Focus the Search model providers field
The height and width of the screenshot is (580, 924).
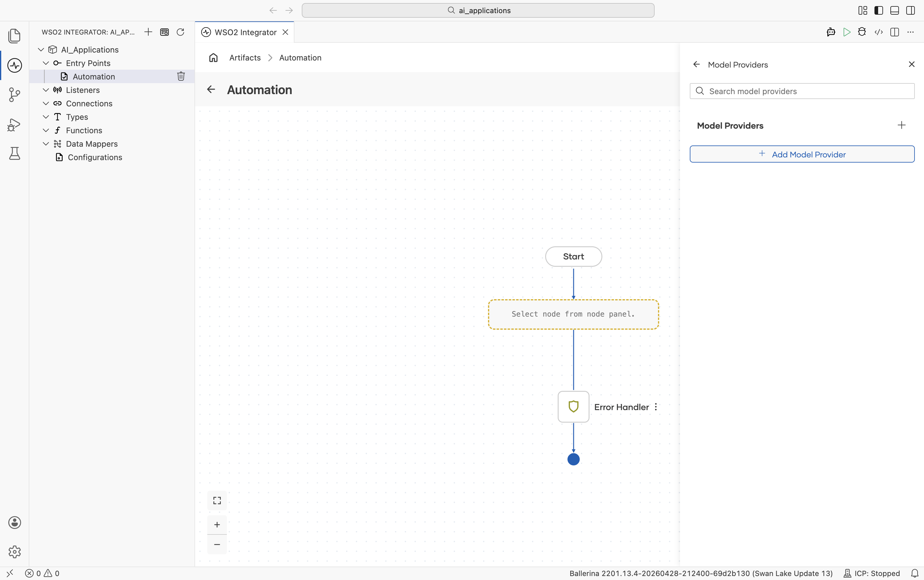[802, 91]
